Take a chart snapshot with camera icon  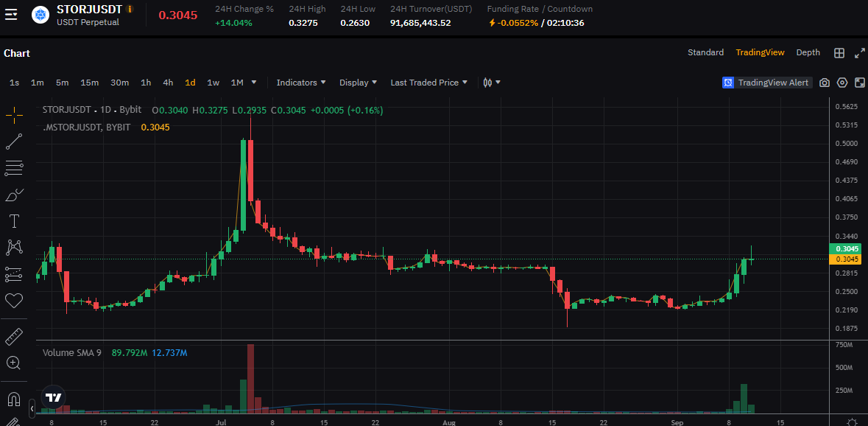(x=825, y=83)
